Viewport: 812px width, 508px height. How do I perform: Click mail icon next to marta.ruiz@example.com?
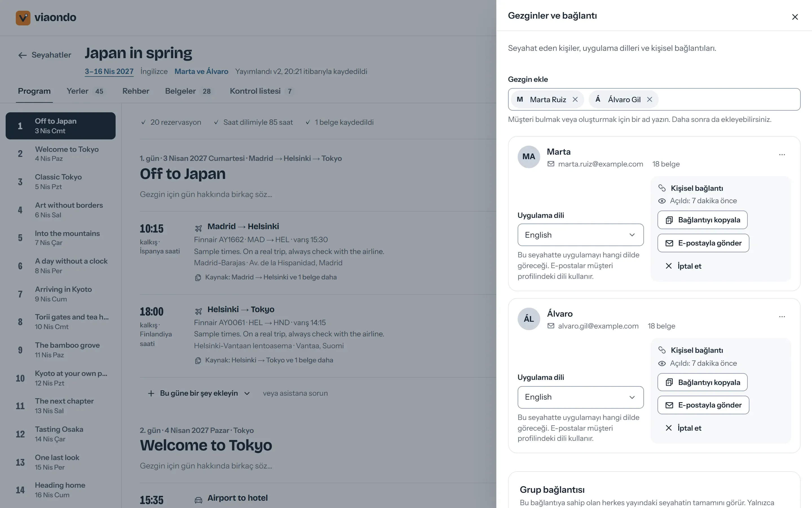tap(551, 164)
